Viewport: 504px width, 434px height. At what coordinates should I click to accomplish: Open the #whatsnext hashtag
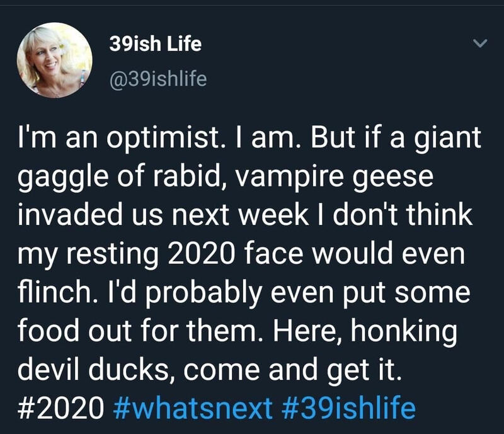pos(197,407)
